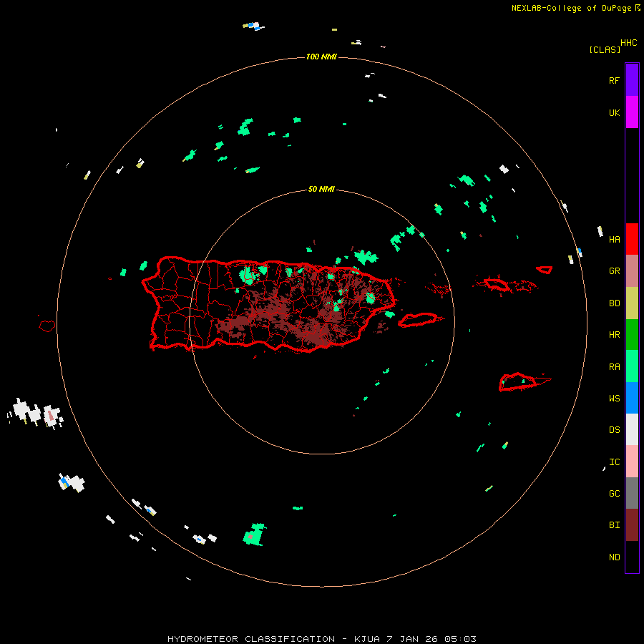Click the 'HA' legend label
The width and height of the screenshot is (644, 644).
coord(614,240)
